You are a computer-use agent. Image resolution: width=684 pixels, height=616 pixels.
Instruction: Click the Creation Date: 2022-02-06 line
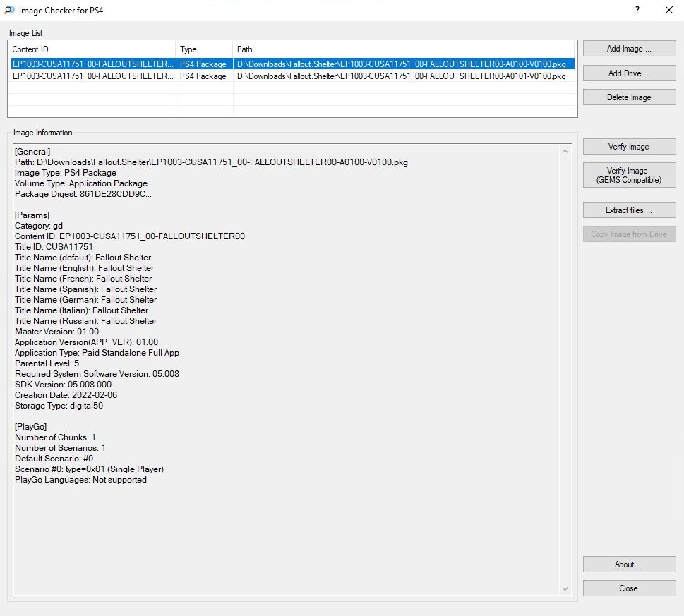[66, 395]
